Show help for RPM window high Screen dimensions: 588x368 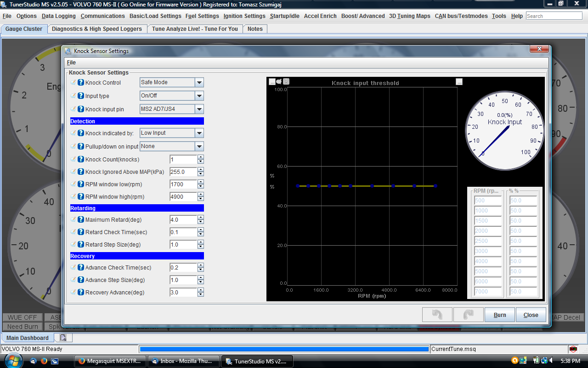[x=81, y=197]
